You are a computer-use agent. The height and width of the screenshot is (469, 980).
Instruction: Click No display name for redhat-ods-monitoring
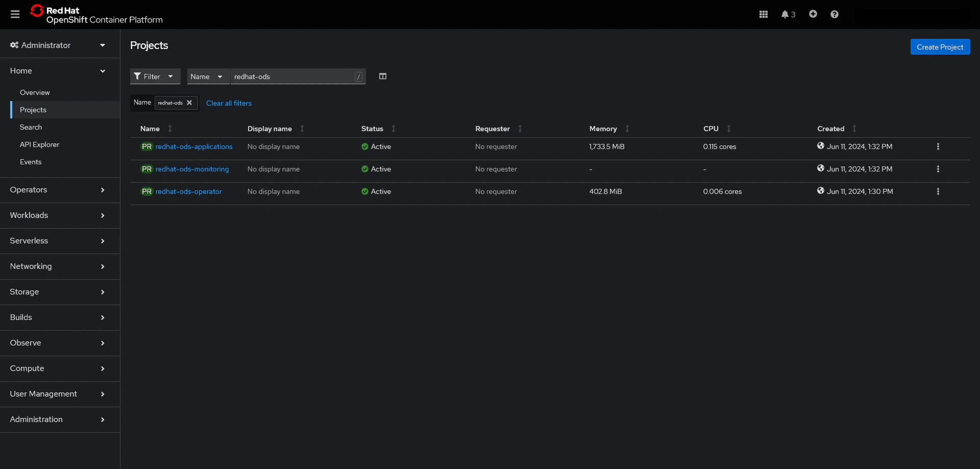[274, 169]
